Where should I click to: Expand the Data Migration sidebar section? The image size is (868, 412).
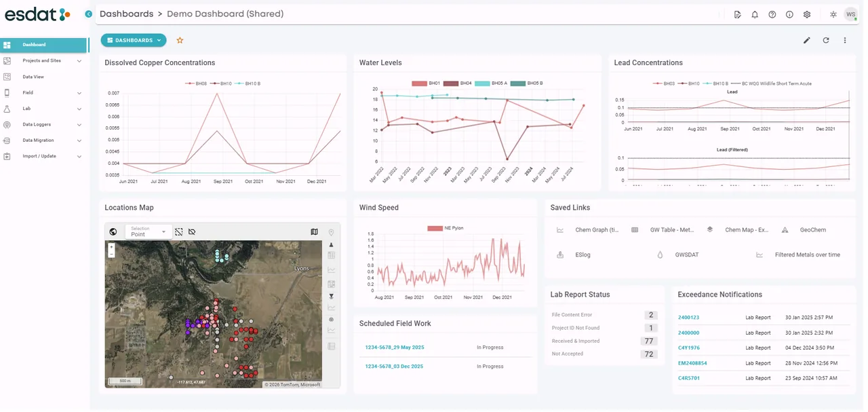[x=45, y=141]
